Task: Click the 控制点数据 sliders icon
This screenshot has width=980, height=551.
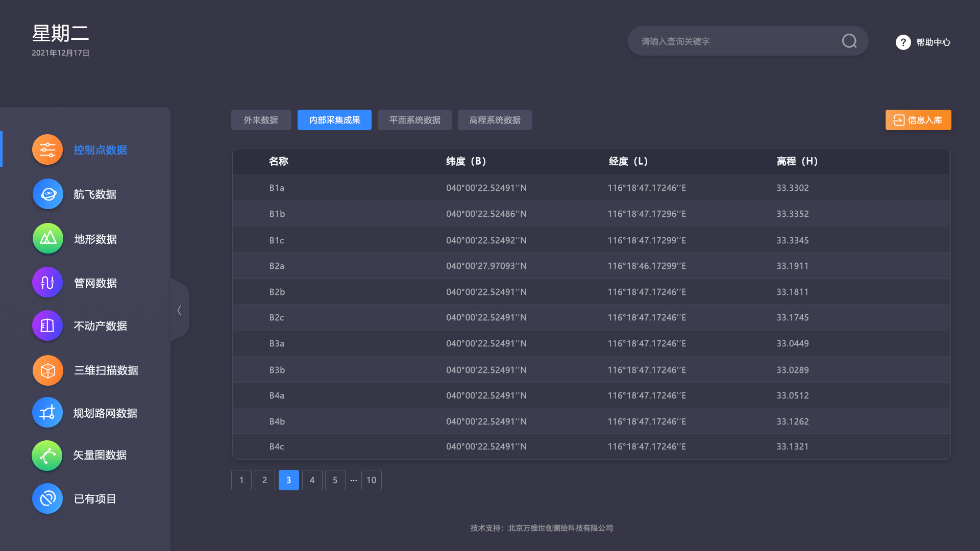Action: (x=47, y=149)
